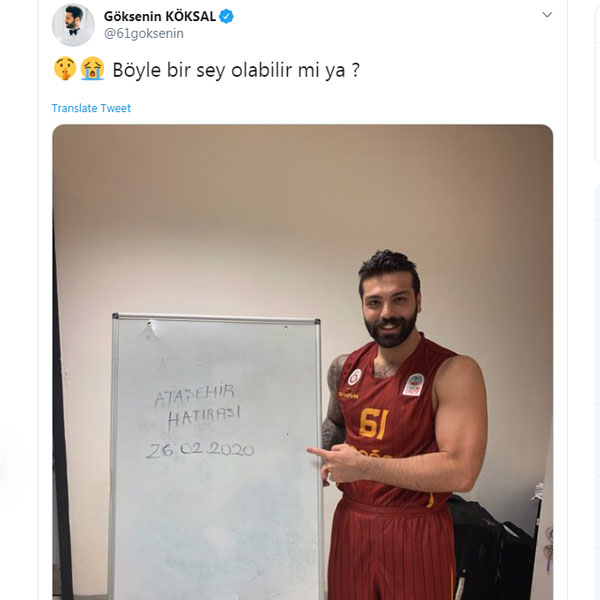
Task: Open the attached photo of the player
Action: [303, 362]
